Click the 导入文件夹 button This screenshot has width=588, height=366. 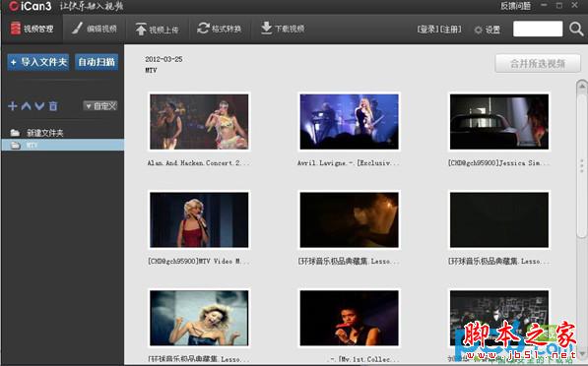(x=38, y=62)
